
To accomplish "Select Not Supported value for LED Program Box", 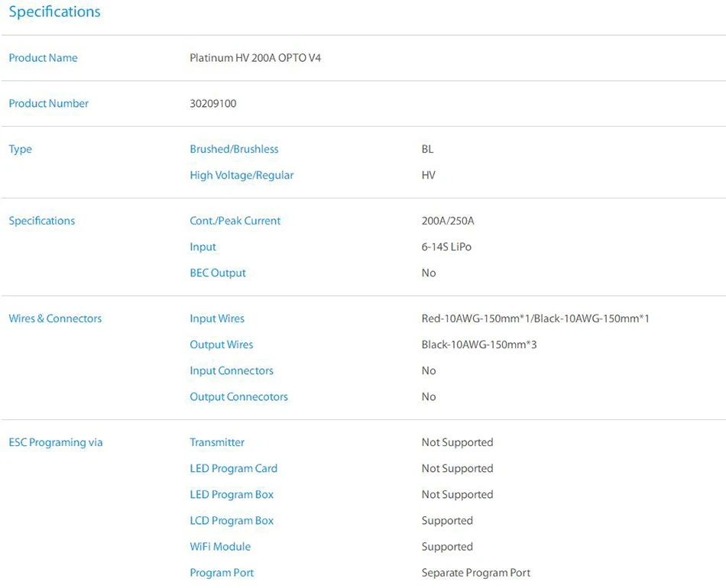I will point(458,495).
